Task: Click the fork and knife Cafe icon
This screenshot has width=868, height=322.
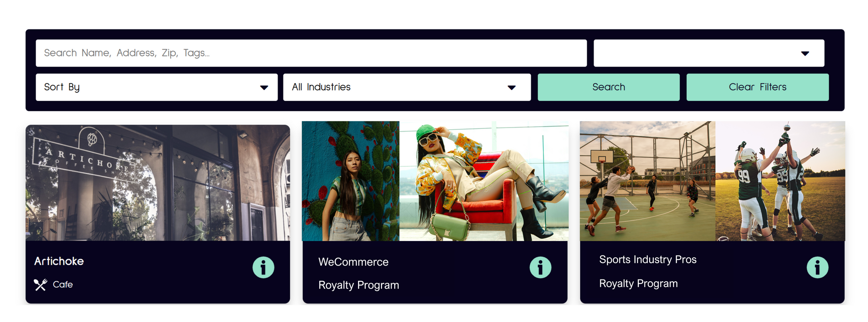Action: coord(40,284)
